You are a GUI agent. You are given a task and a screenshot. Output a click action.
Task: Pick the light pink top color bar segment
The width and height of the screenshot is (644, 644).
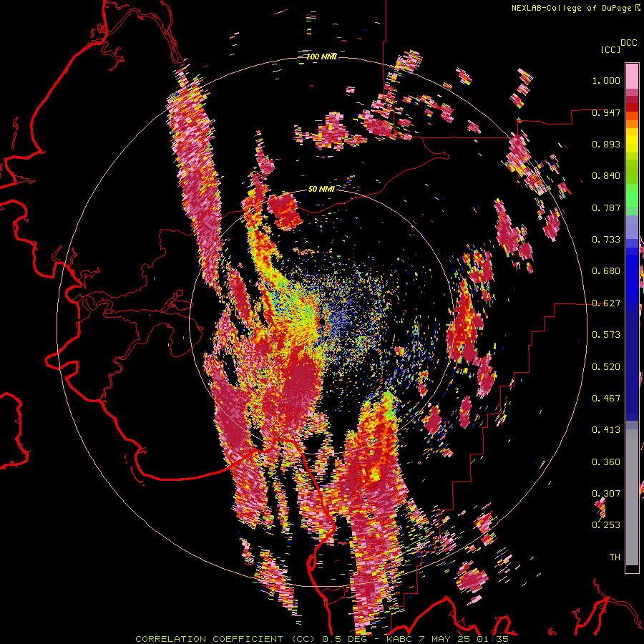point(632,76)
